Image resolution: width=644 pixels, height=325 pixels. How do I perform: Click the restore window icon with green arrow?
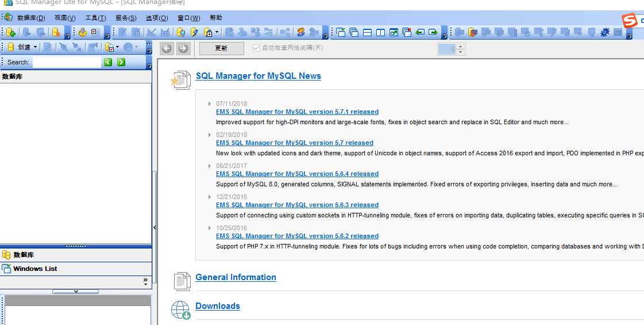point(394,32)
